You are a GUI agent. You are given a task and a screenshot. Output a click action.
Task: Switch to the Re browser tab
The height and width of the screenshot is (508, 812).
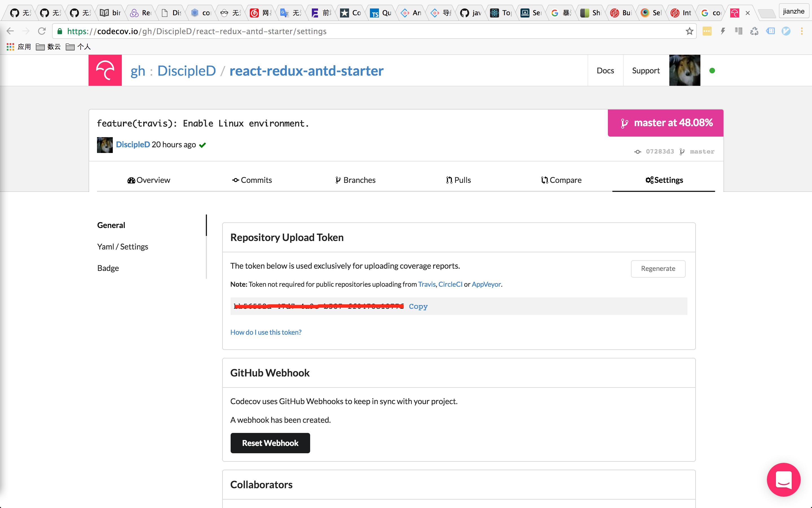(140, 13)
